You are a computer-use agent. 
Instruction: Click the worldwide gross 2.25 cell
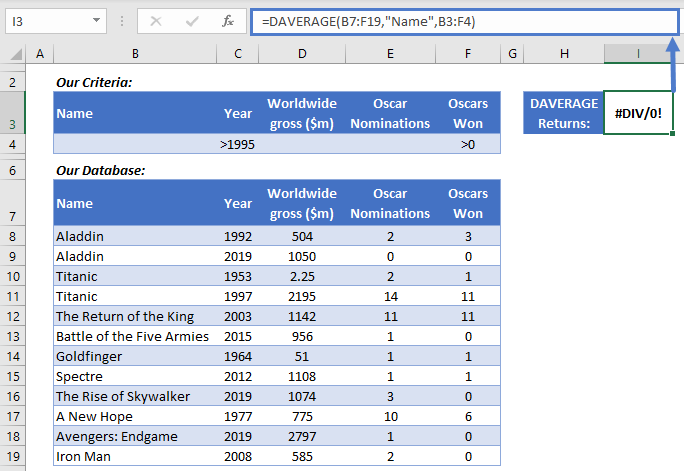[302, 276]
